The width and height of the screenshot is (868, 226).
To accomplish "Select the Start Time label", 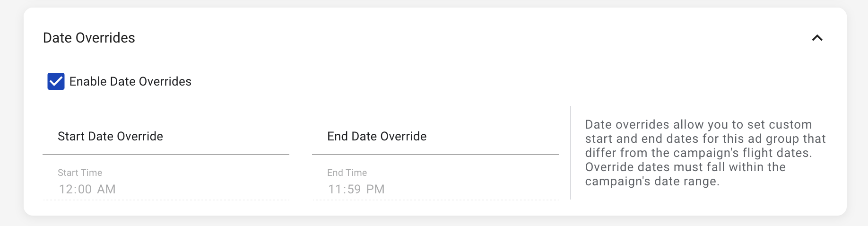I will click(80, 173).
